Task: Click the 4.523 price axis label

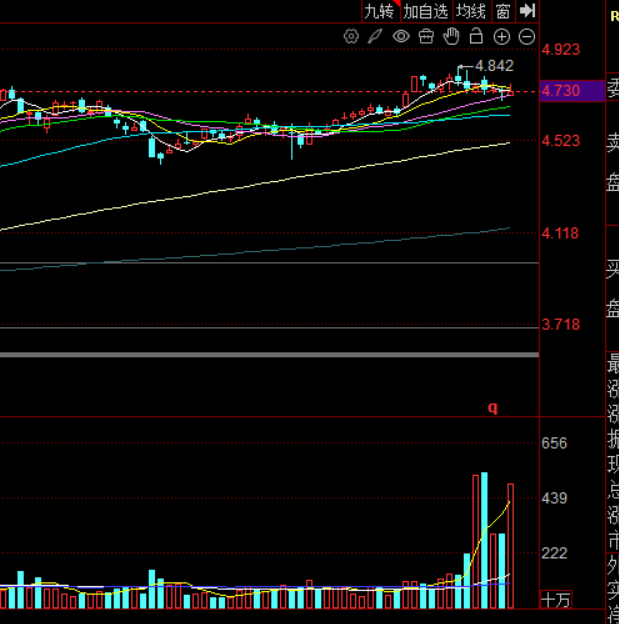Action: (x=560, y=141)
